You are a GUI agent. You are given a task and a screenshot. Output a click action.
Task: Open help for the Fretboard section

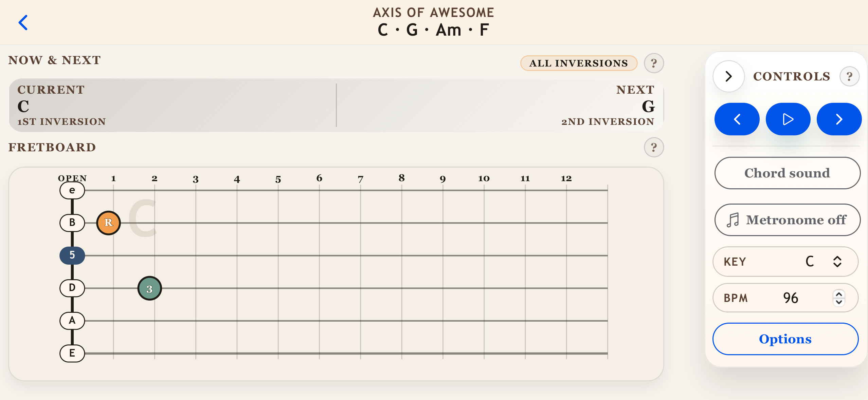pyautogui.click(x=654, y=148)
